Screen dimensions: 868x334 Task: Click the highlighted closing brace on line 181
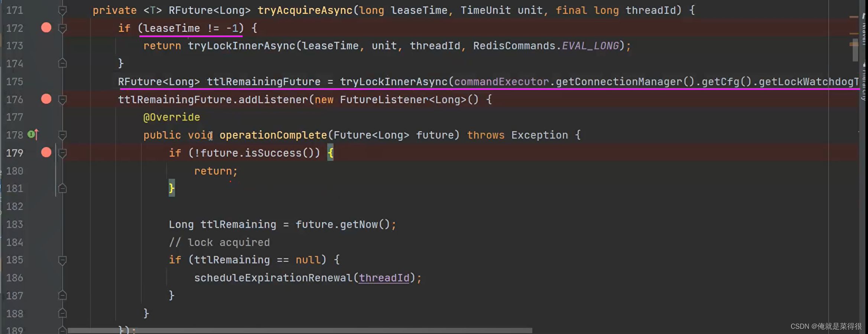[x=172, y=188]
